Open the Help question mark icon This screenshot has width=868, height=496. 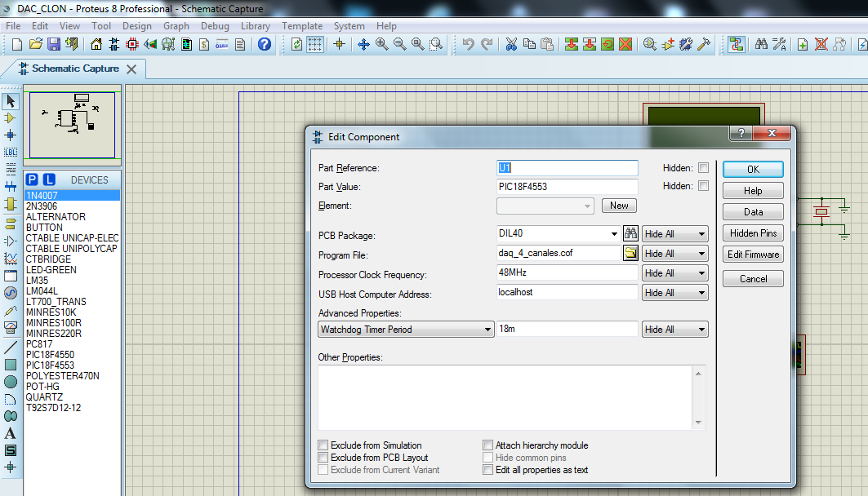pyautogui.click(x=265, y=44)
